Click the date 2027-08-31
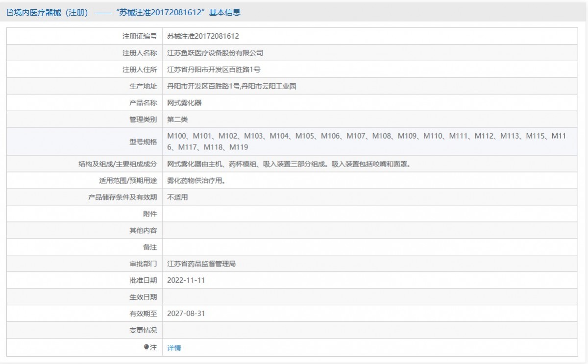This screenshot has width=588, height=364. click(186, 314)
